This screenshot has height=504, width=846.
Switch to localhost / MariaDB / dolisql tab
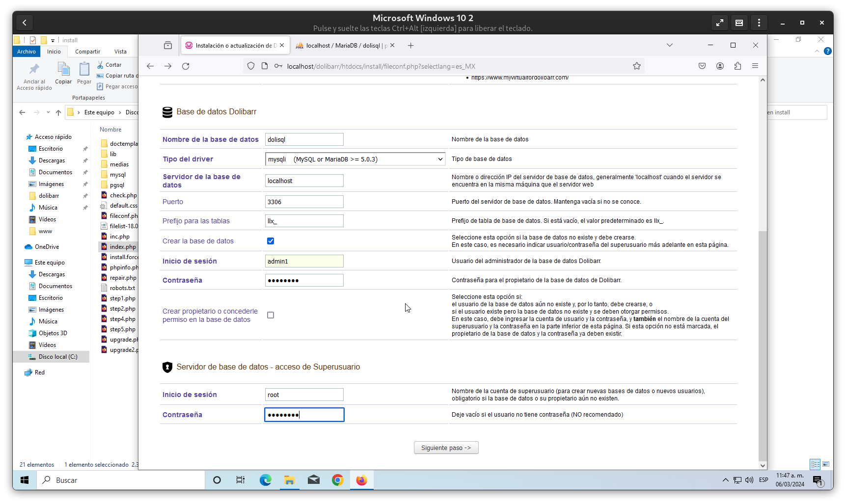(x=343, y=46)
